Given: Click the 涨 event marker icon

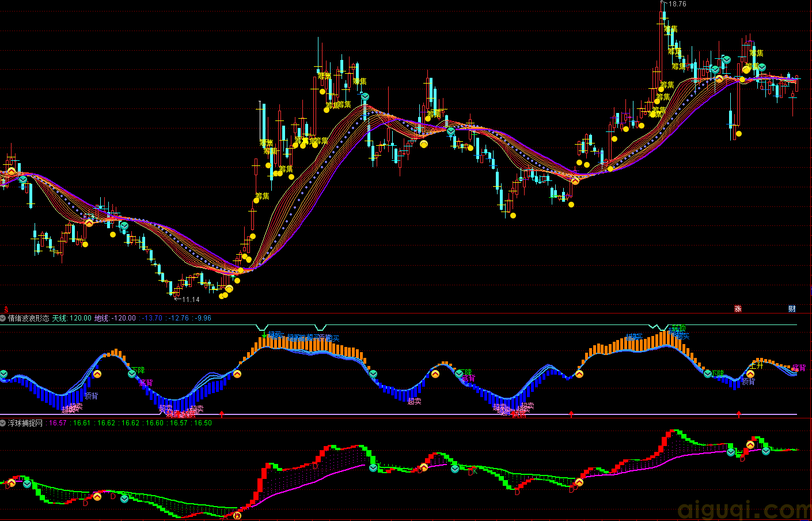Looking at the screenshot, I should click(x=738, y=309).
